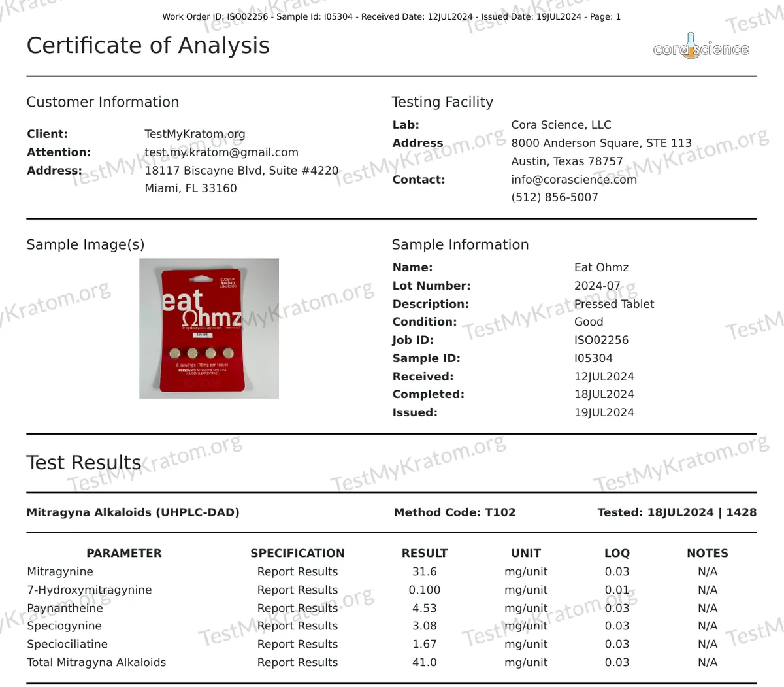
Task: Select the received date 12JUL2024
Action: (x=604, y=377)
